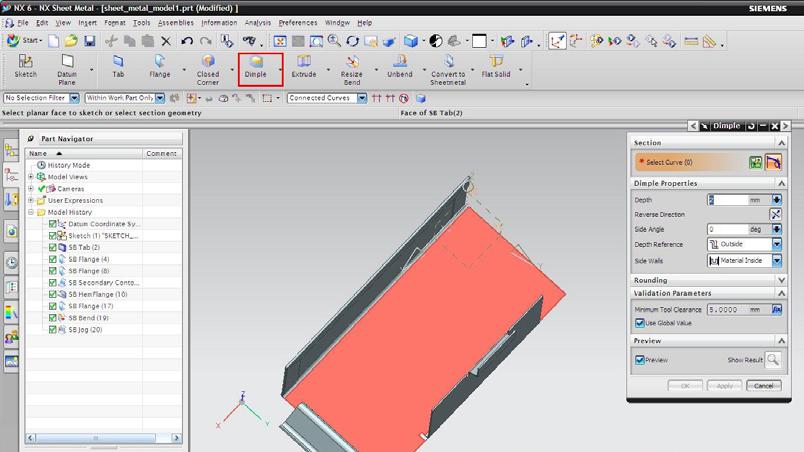Click the Apply button
Image resolution: width=804 pixels, height=452 pixels.
tap(724, 385)
